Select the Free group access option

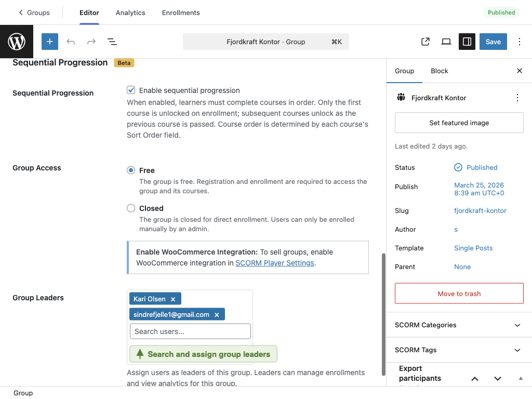[131, 170]
